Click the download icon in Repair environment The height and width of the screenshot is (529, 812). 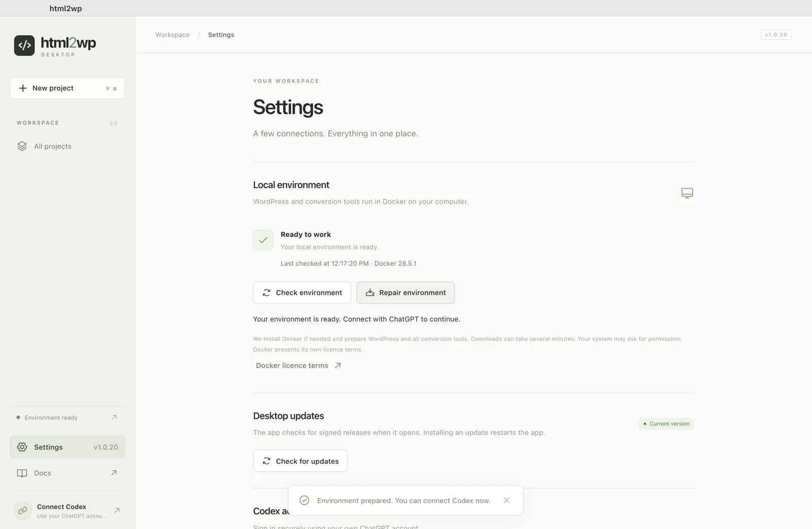pyautogui.click(x=370, y=293)
